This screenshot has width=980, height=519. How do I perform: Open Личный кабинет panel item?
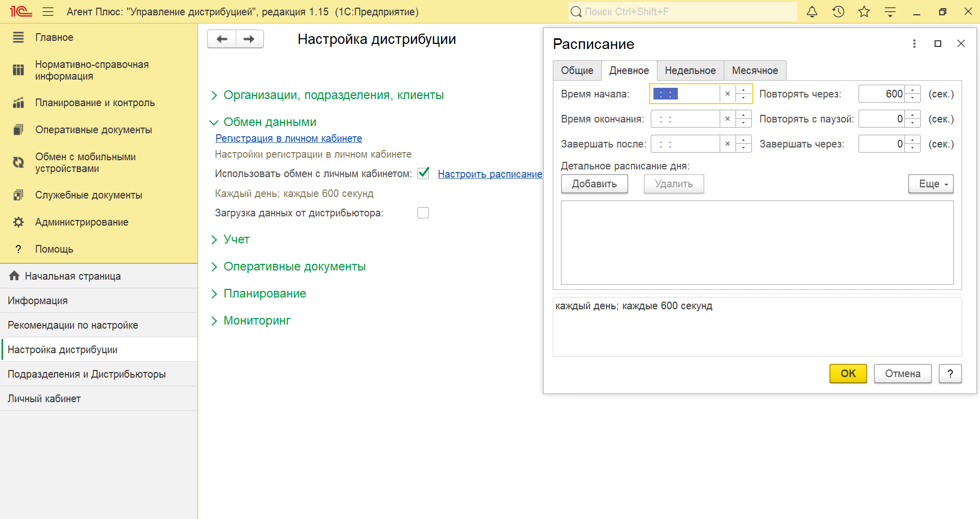(99, 399)
